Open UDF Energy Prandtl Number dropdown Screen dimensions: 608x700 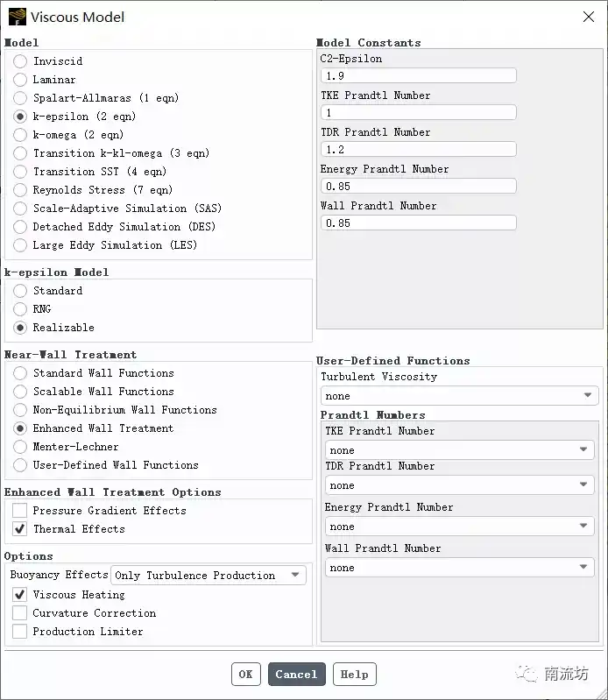459,527
